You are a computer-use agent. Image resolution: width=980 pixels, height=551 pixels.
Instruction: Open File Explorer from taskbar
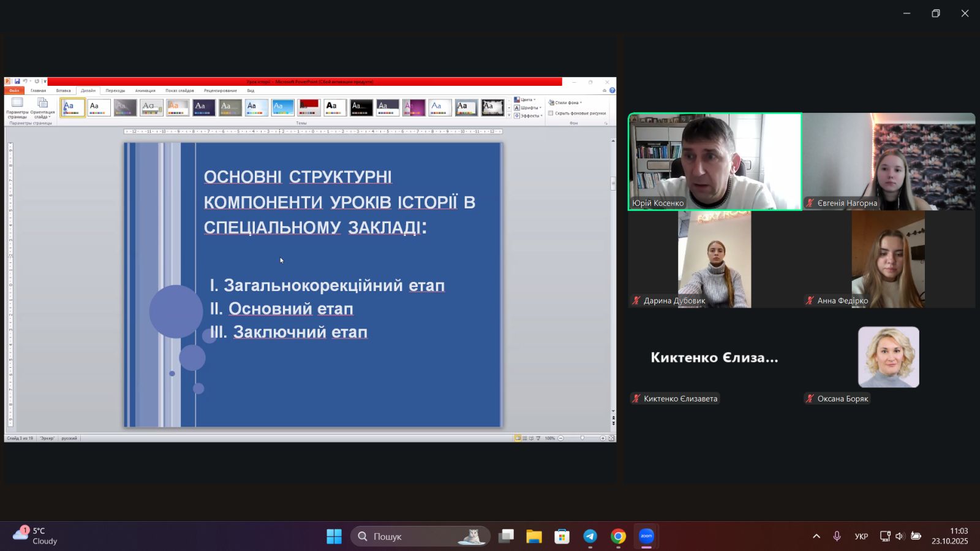533,536
